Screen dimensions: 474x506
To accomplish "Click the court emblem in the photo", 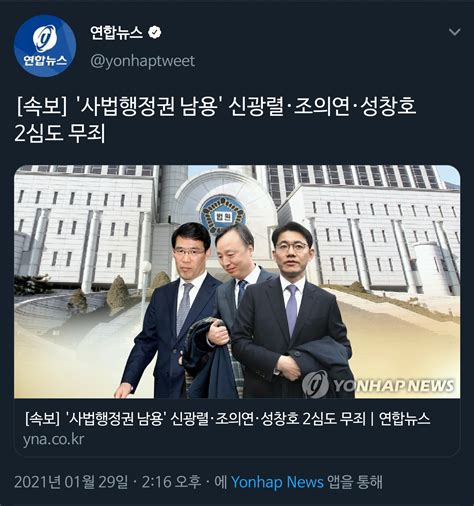I will click(223, 214).
